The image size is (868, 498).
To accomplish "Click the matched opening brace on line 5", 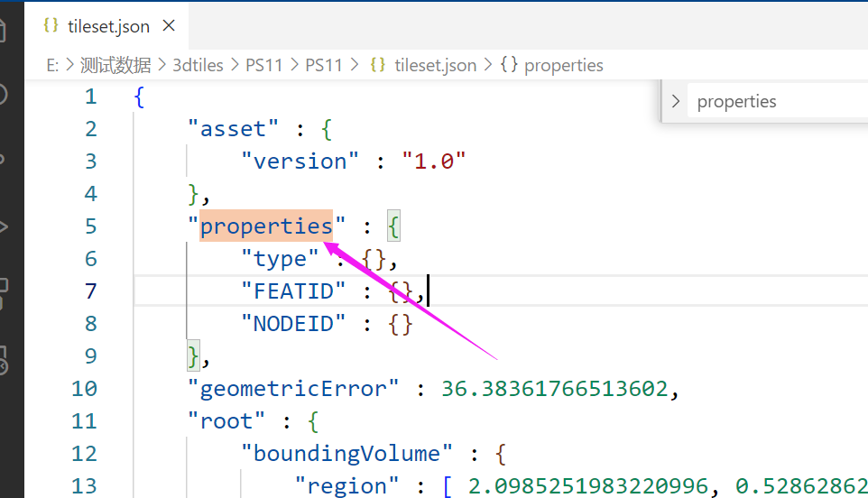I will click(393, 226).
